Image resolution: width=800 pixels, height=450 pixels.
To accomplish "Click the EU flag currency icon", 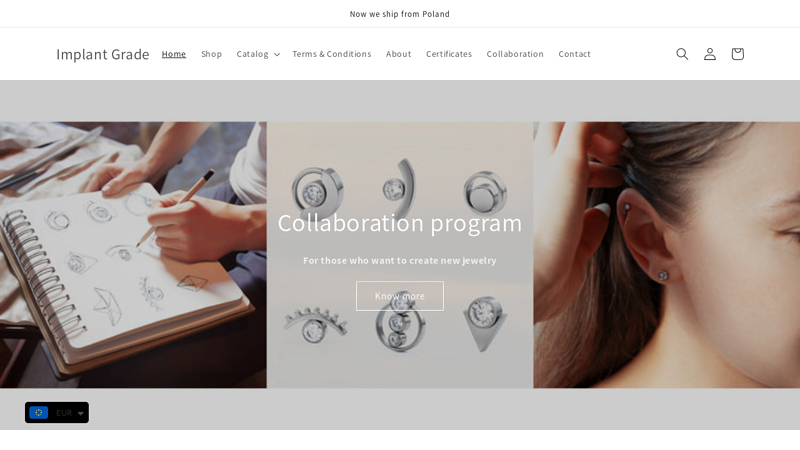I will point(39,412).
